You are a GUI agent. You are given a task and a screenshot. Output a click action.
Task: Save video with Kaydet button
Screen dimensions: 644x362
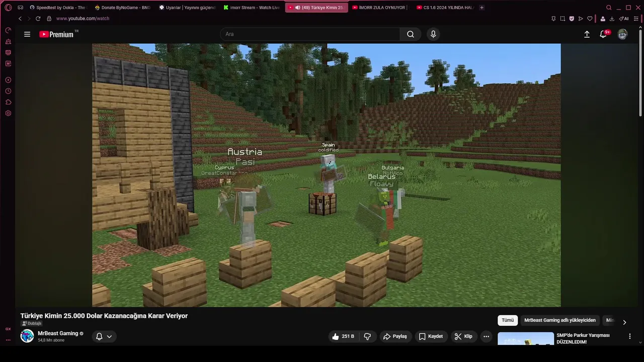tap(431, 336)
